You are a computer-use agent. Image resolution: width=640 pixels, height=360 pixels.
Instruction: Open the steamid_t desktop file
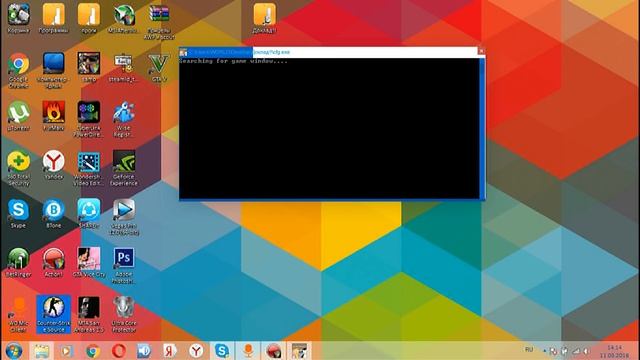[x=123, y=67]
